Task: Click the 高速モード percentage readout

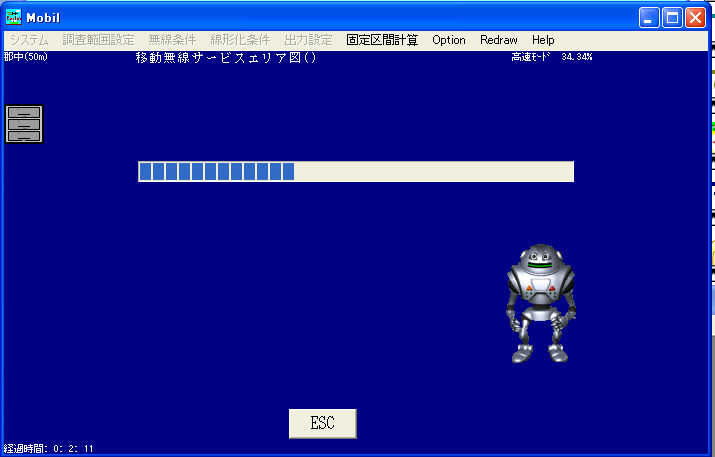Action: pos(551,57)
